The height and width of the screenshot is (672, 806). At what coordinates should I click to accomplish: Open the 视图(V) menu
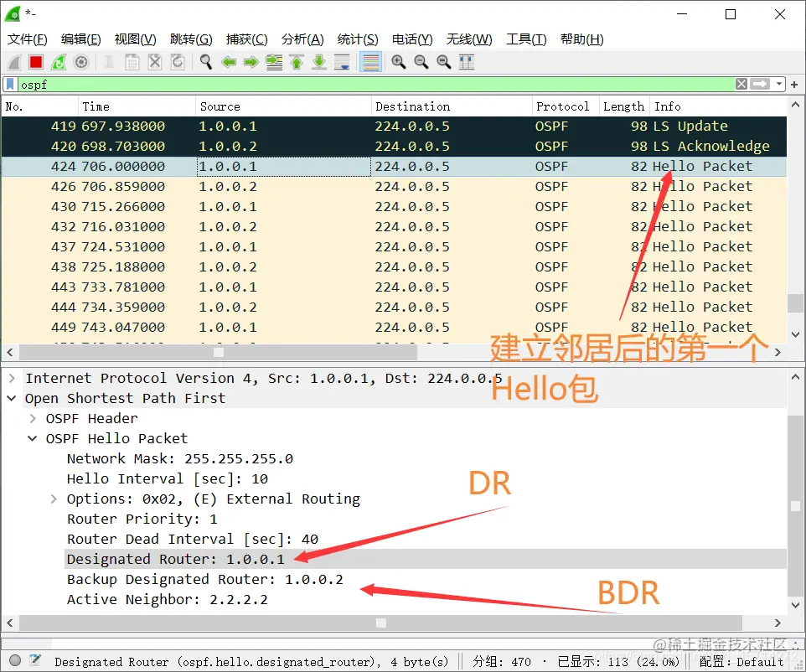[x=135, y=39]
